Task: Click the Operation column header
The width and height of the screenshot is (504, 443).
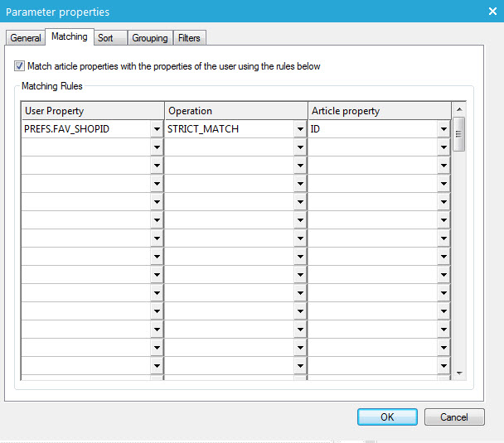Action: pos(235,111)
